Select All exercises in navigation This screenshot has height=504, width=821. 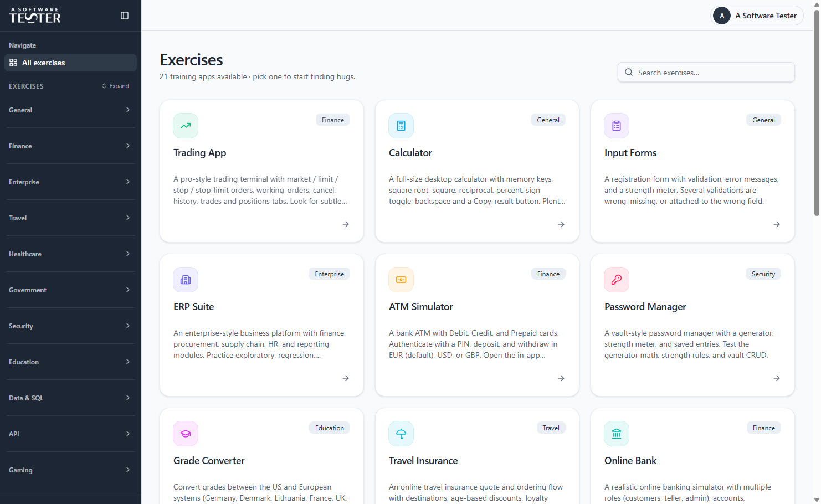[x=70, y=63]
